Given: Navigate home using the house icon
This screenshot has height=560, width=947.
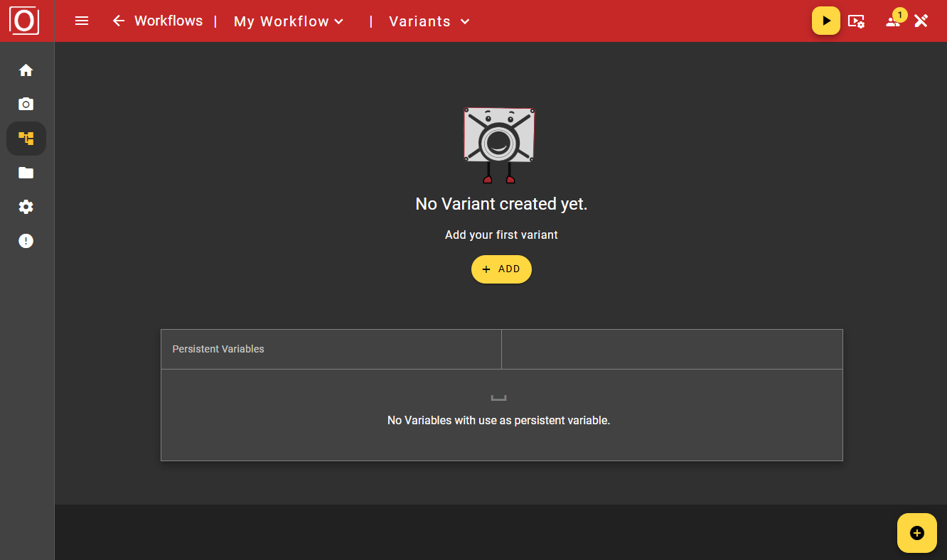Looking at the screenshot, I should coord(26,70).
